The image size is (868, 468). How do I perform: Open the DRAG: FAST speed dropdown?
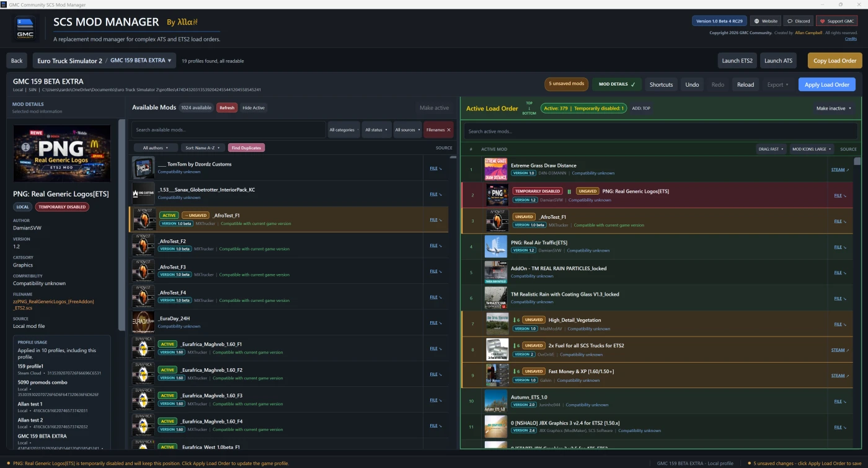tap(771, 149)
